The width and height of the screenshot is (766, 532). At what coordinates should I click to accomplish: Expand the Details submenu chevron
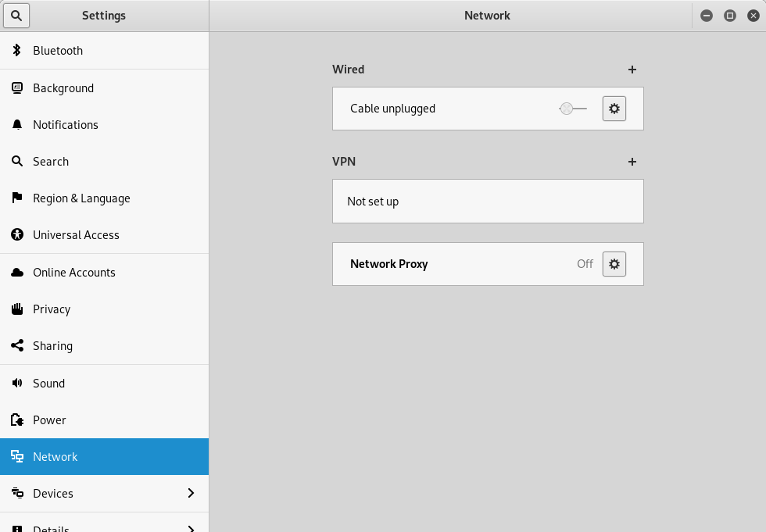(191, 528)
